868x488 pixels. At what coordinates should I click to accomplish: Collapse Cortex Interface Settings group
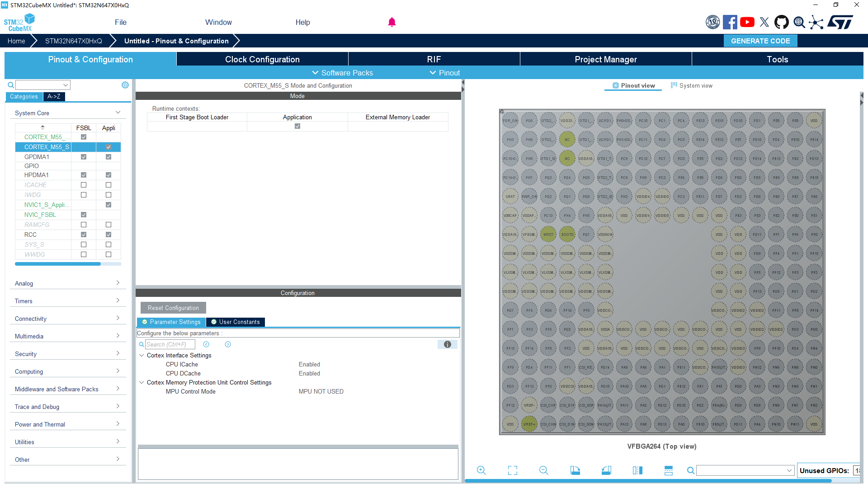(142, 355)
